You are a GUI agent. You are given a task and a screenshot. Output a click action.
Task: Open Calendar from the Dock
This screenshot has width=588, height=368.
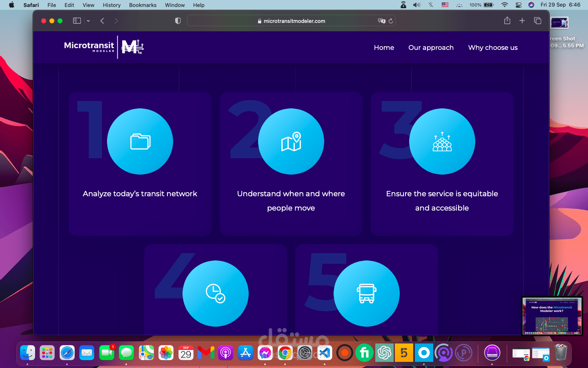[186, 352]
